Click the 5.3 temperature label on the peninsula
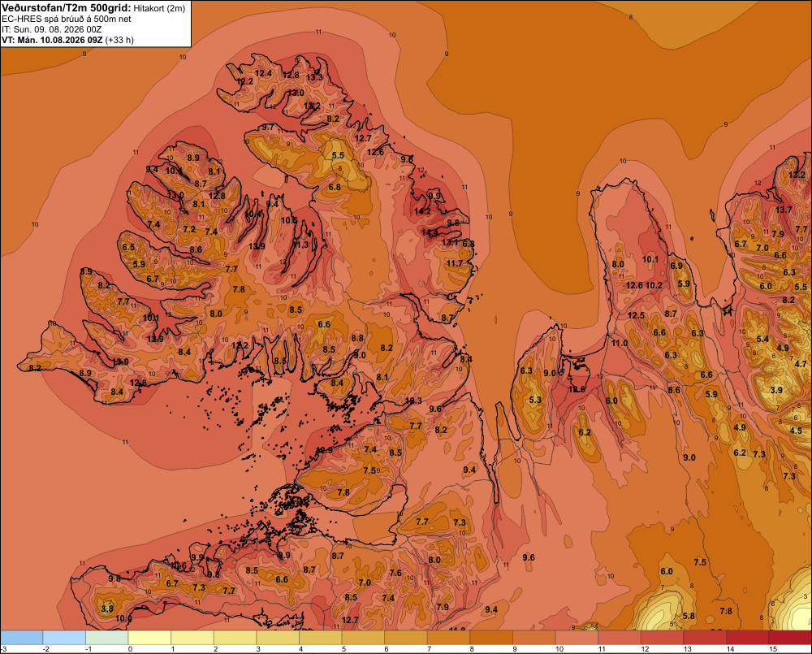This screenshot has height=654, width=812. (535, 400)
